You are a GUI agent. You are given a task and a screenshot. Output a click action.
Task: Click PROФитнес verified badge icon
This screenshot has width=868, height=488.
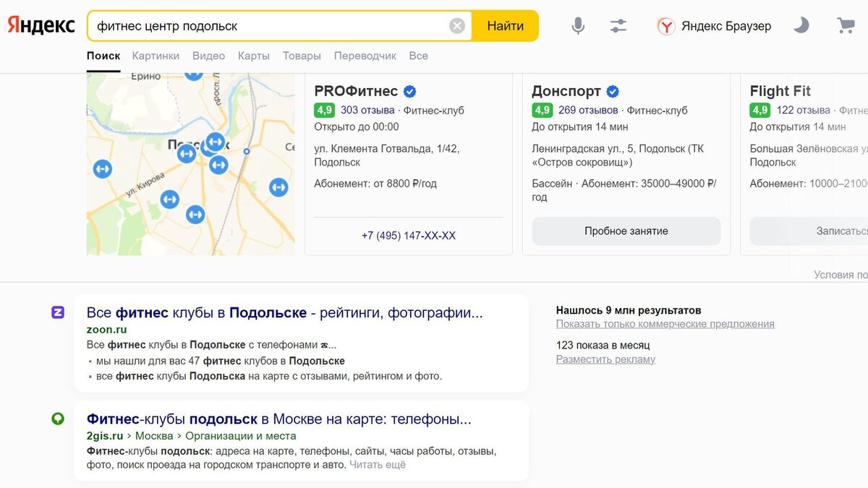[409, 92]
